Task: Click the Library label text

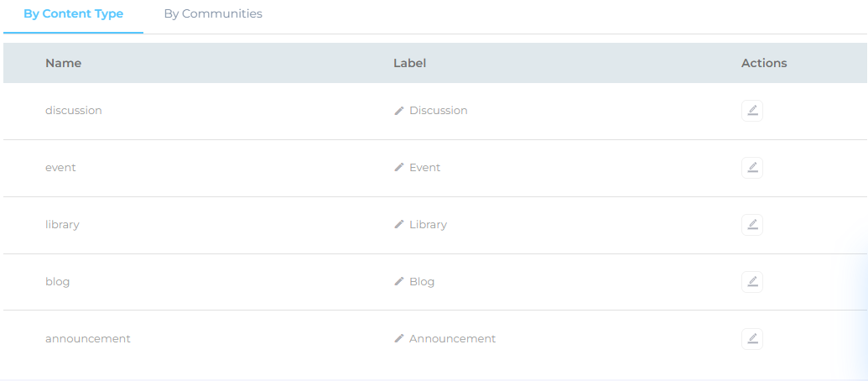Action: pos(428,225)
